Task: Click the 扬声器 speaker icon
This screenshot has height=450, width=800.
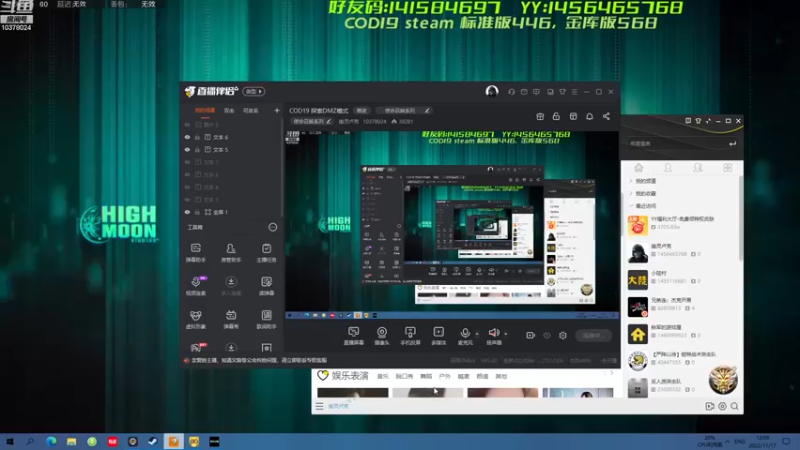Action: 494,333
